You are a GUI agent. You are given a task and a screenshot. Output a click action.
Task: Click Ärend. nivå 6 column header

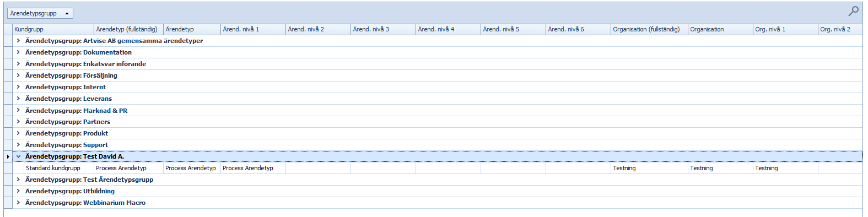579,29
